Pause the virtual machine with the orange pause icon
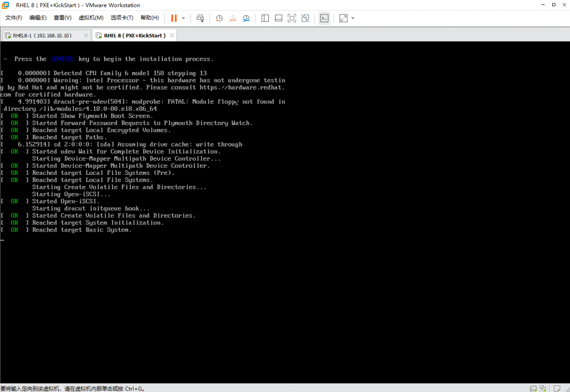 point(174,18)
